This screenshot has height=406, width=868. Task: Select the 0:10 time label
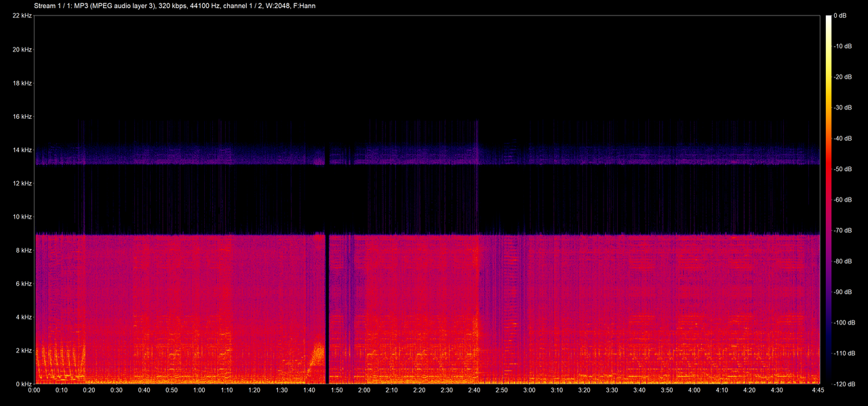pos(62,391)
